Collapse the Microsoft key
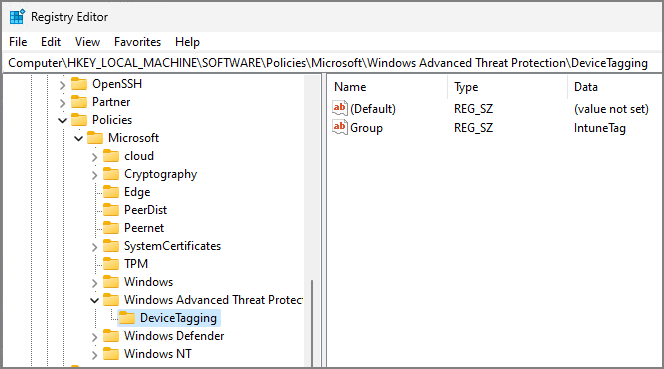The image size is (664, 369). click(78, 138)
